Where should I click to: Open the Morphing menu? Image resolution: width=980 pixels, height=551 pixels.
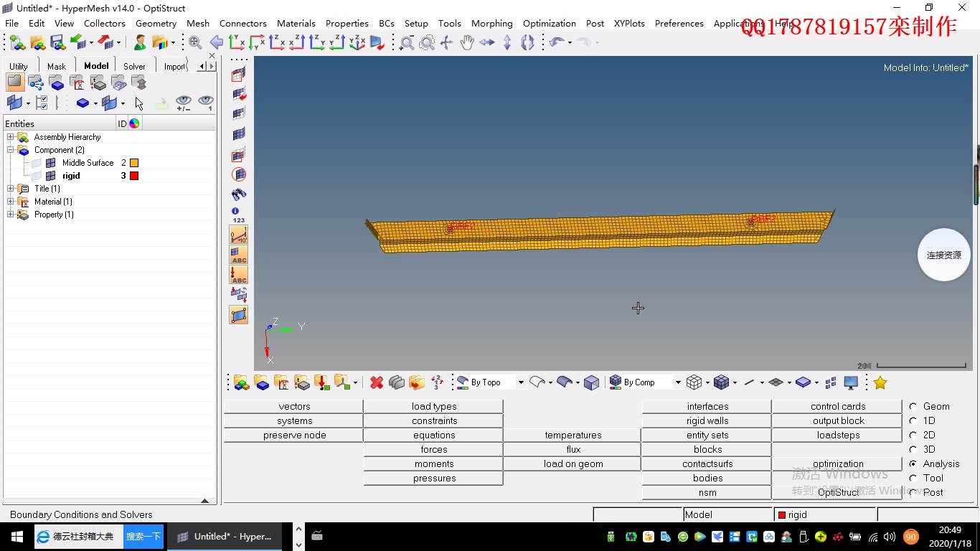pyautogui.click(x=491, y=23)
